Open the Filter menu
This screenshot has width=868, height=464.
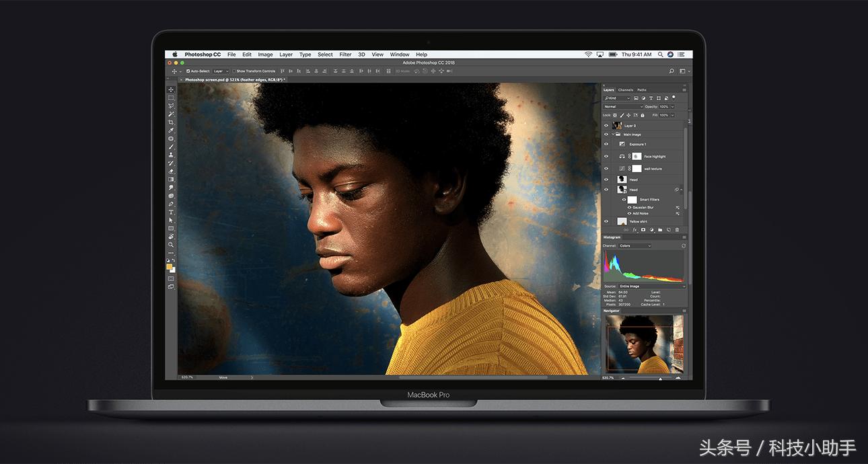(345, 54)
